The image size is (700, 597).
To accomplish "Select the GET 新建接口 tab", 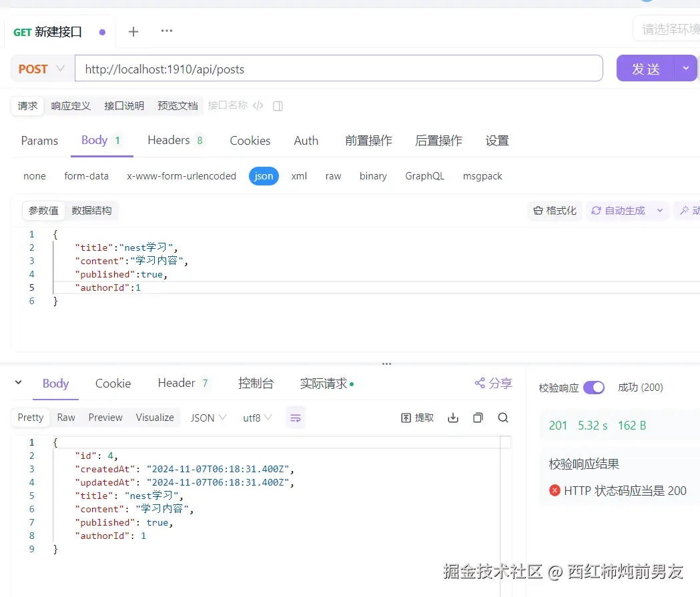I will pos(59,31).
